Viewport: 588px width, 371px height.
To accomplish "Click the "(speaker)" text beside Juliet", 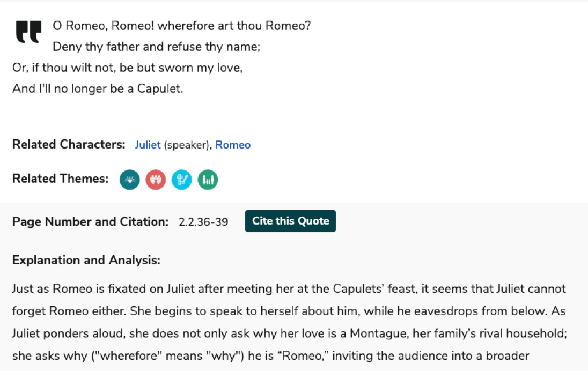I will [187, 145].
